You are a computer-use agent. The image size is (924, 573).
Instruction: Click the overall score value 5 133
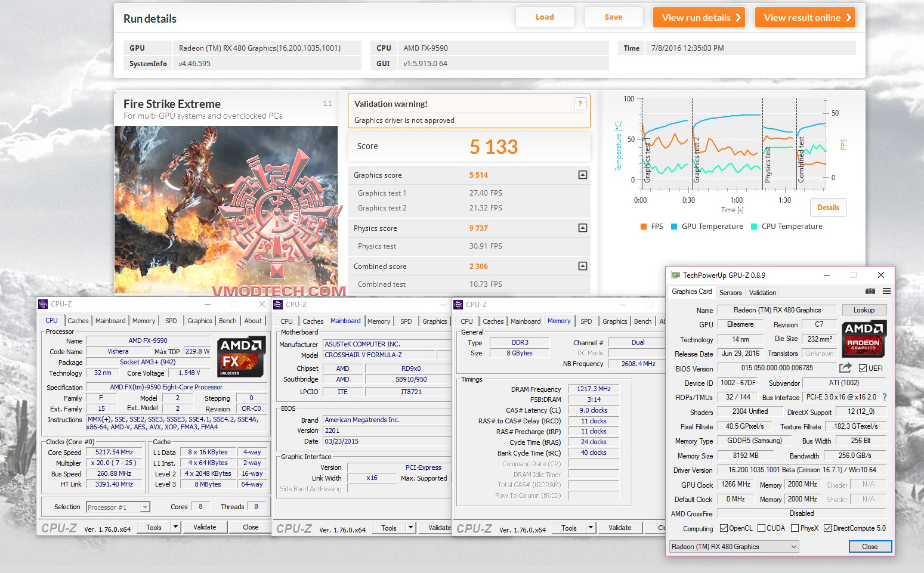494,147
